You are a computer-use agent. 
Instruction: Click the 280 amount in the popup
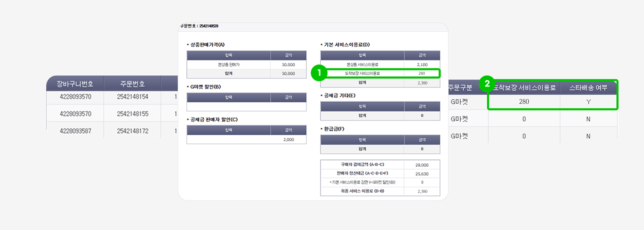pos(422,73)
